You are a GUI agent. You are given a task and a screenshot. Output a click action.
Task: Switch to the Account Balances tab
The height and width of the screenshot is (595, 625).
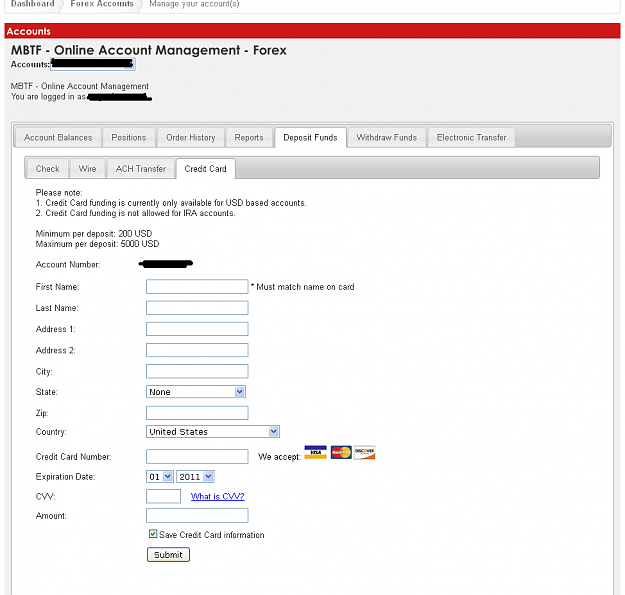[x=58, y=137]
